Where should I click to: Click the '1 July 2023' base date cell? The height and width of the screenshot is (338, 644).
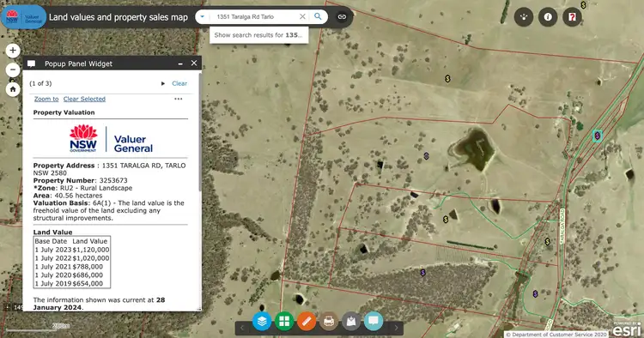tap(53, 250)
